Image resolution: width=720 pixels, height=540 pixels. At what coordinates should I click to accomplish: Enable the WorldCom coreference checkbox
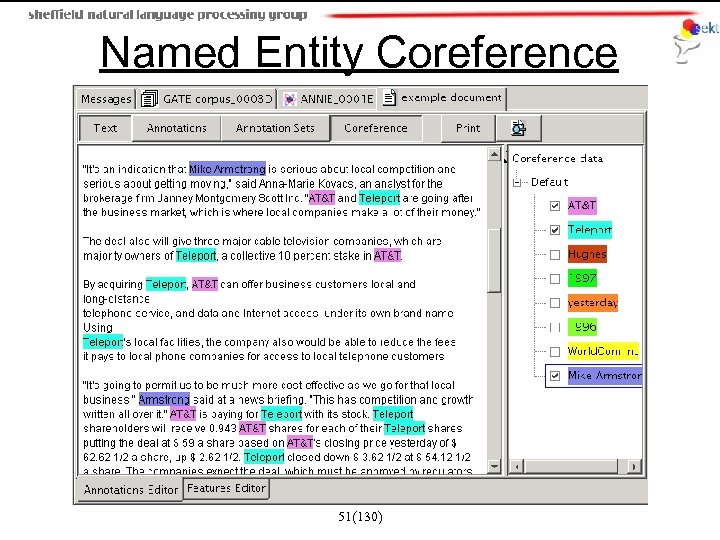[555, 352]
